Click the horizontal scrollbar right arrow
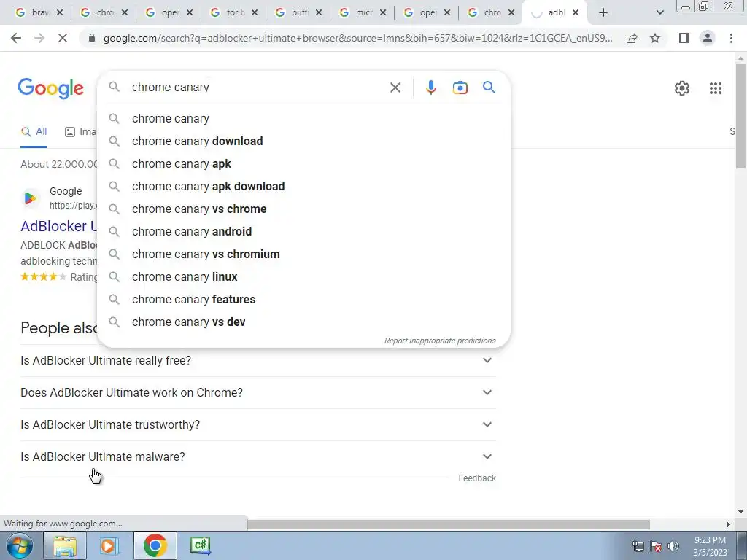 point(728,524)
